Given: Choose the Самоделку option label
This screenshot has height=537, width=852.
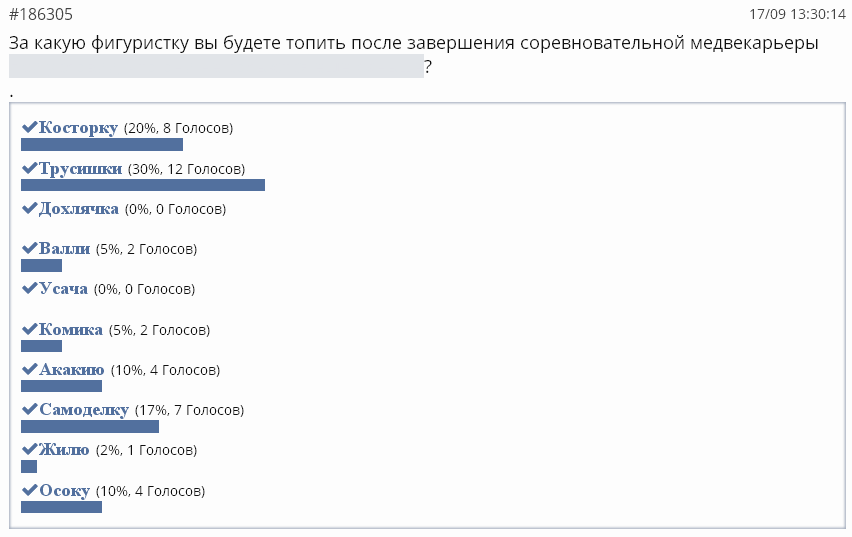Looking at the screenshot, I should [84, 410].
